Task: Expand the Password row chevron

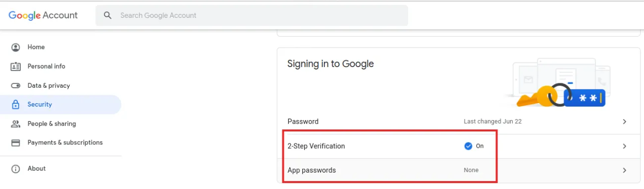Action: point(625,122)
